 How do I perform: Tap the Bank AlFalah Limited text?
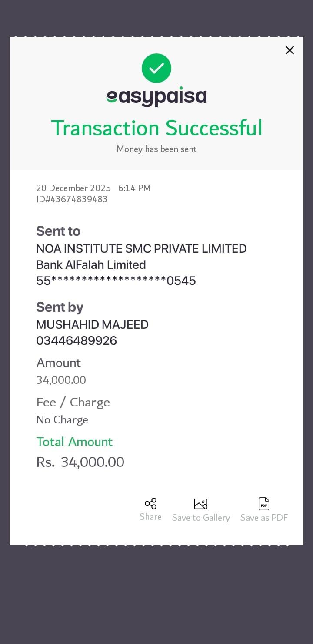pos(91,265)
